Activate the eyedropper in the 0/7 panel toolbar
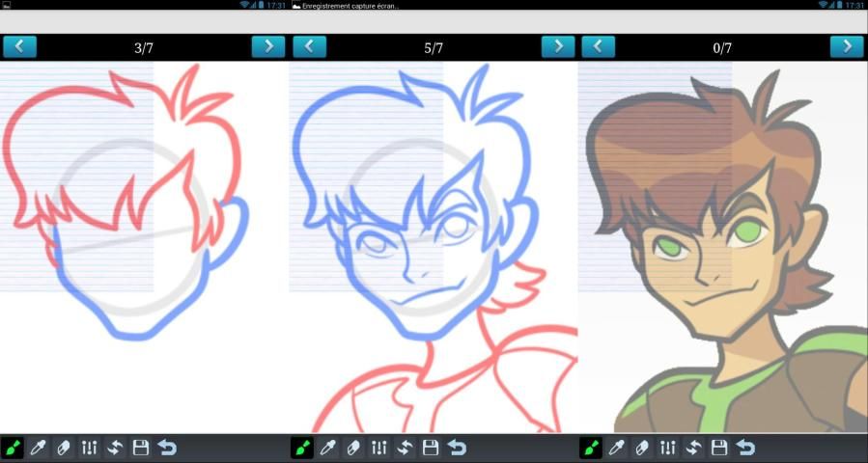 (x=617, y=448)
